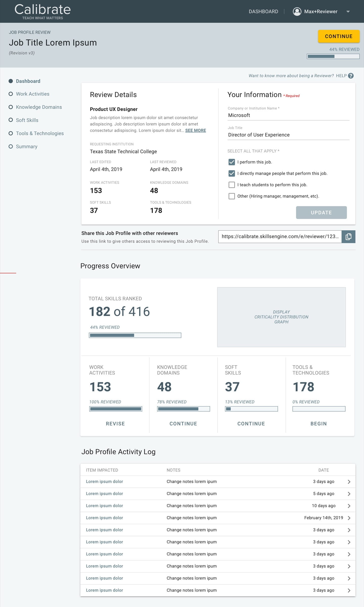Click BEGIN under Tools & Technologies

[318, 423]
